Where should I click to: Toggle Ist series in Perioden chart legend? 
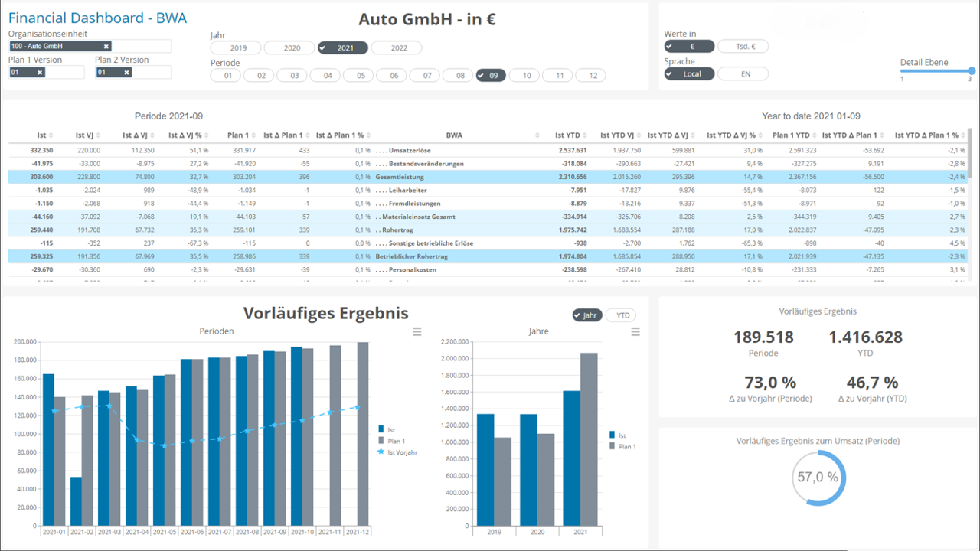[390, 429]
